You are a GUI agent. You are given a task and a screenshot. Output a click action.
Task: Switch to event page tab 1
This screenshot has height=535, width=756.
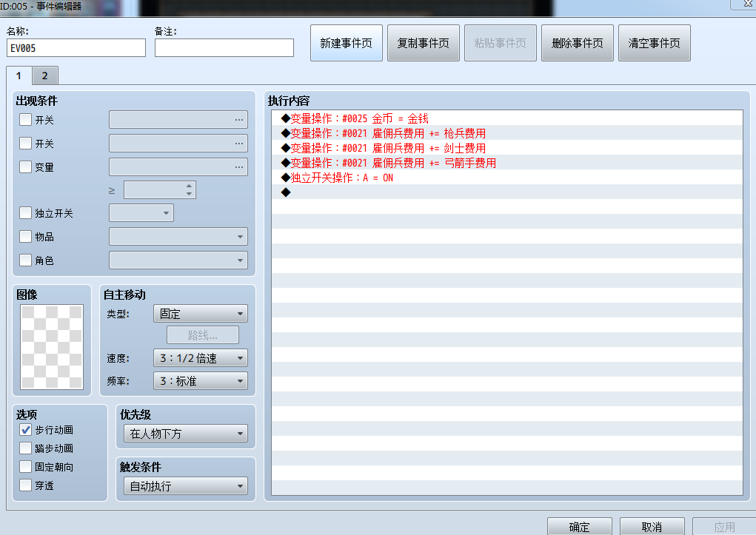pos(19,75)
